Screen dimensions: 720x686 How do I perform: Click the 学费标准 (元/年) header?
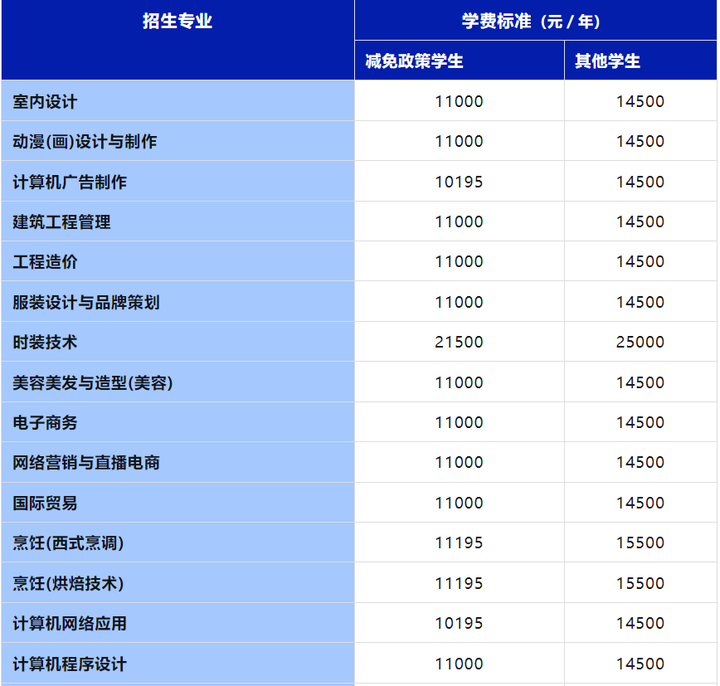pos(537,22)
